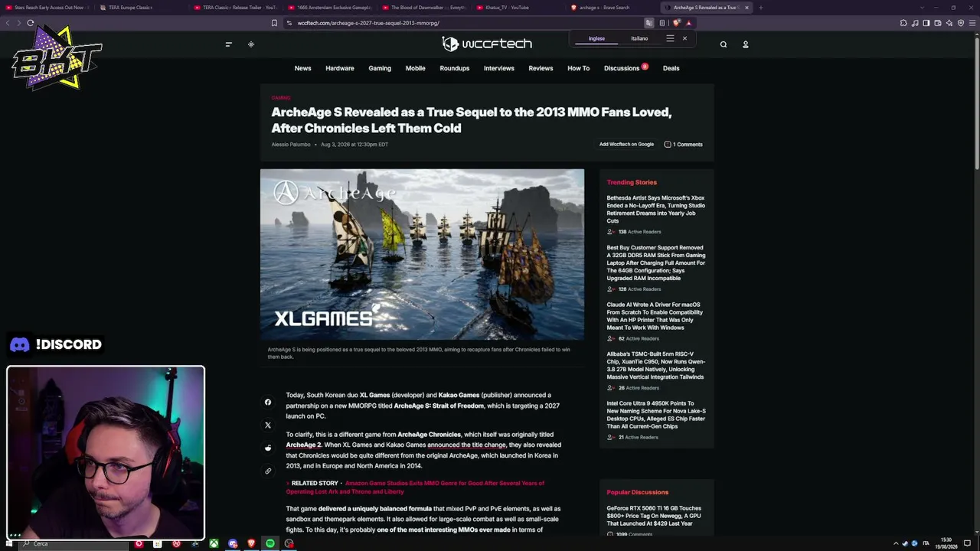Open the Brave VPN shield icon

coord(961,23)
